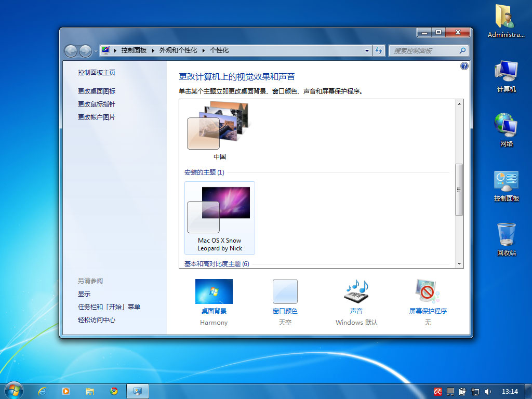Image resolution: width=532 pixels, height=399 pixels.
Task: Launch Internet Explorer from taskbar
Action: pyautogui.click(x=42, y=391)
